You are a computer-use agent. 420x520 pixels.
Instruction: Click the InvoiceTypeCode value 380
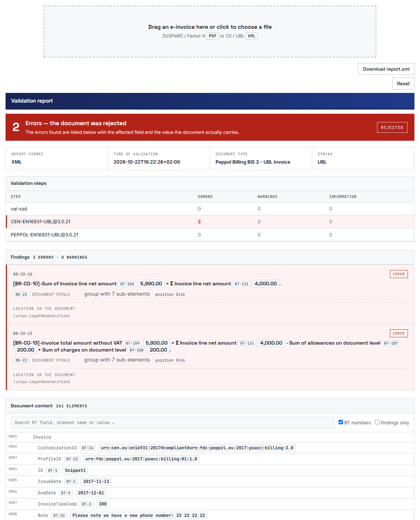point(103,504)
